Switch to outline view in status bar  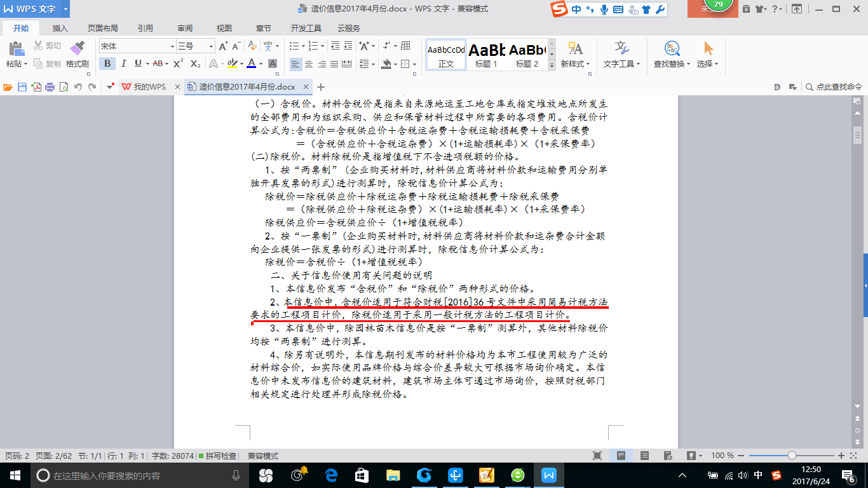point(644,456)
